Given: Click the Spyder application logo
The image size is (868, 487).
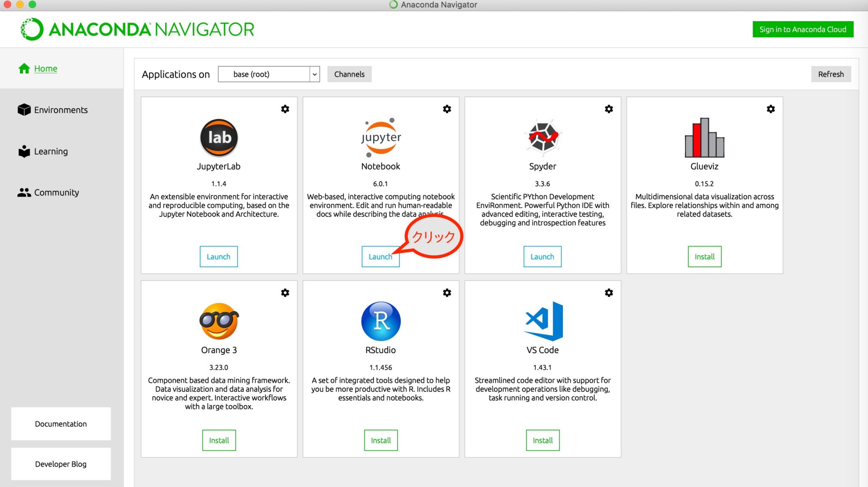Looking at the screenshot, I should click(542, 137).
